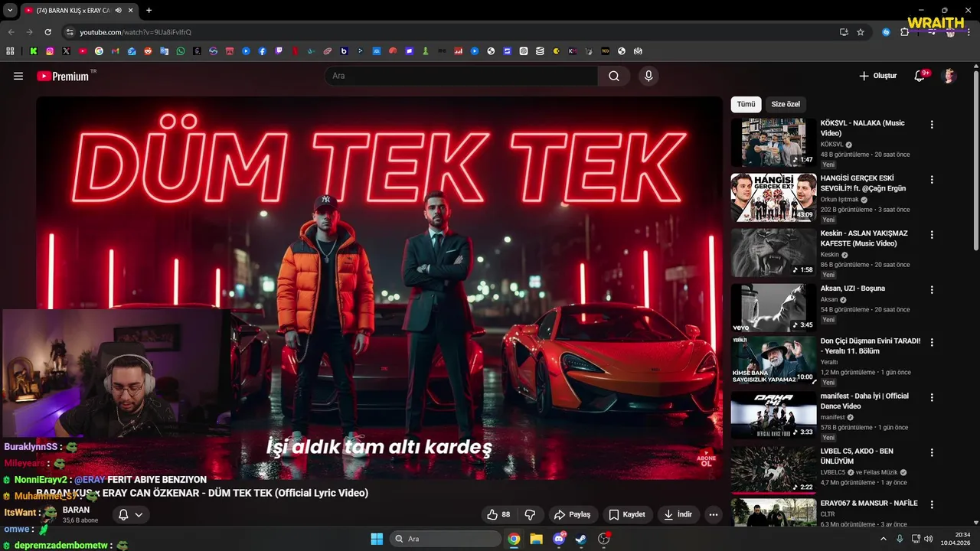Open WhatsApp bookmark icon
The width and height of the screenshot is (980, 551).
click(181, 51)
